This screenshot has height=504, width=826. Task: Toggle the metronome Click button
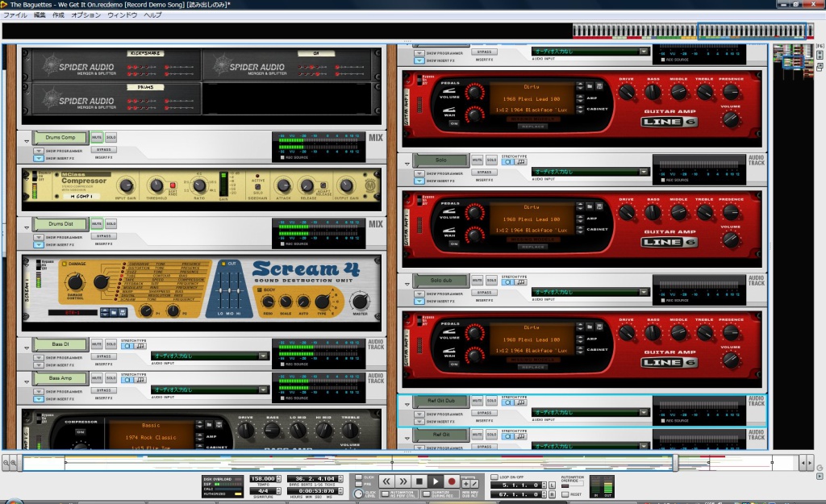359,477
